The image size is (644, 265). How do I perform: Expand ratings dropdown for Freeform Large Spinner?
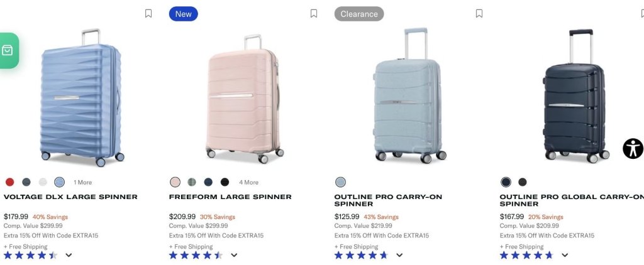point(234,255)
